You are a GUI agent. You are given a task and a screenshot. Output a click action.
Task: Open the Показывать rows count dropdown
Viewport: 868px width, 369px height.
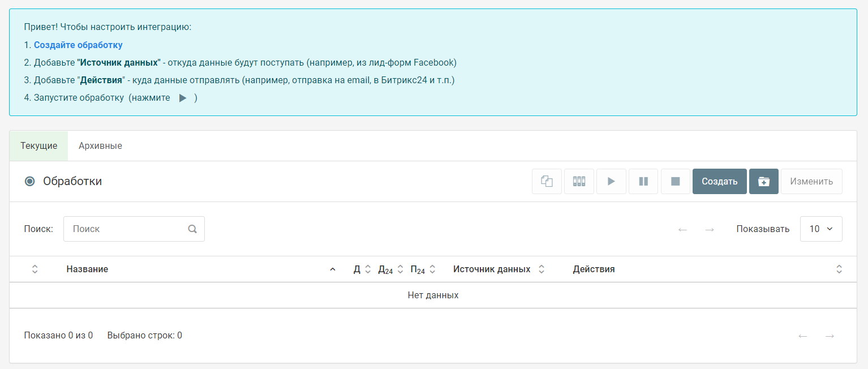click(x=821, y=229)
